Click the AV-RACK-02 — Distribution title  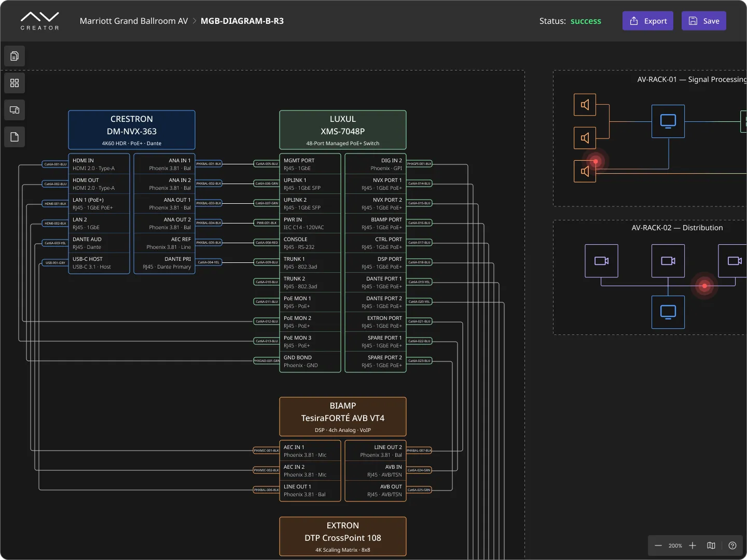click(x=677, y=228)
